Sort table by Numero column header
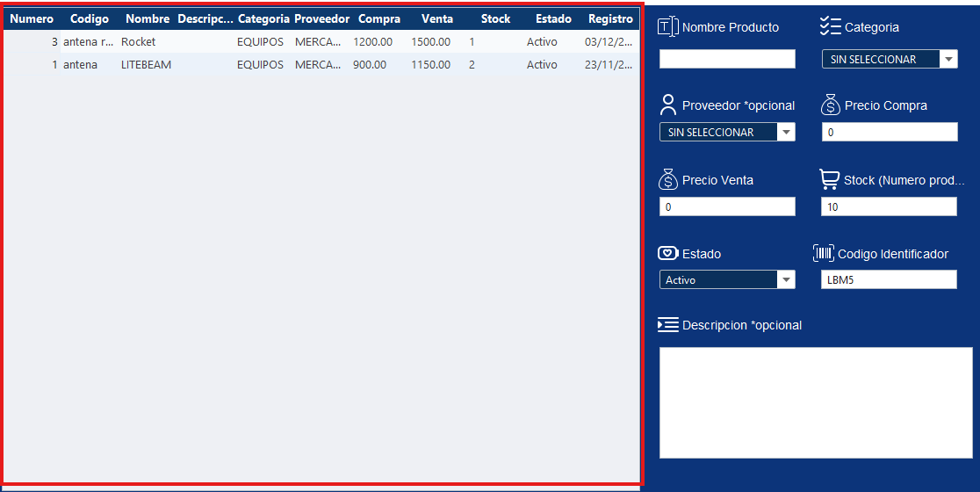This screenshot has height=492, width=980. tap(32, 18)
